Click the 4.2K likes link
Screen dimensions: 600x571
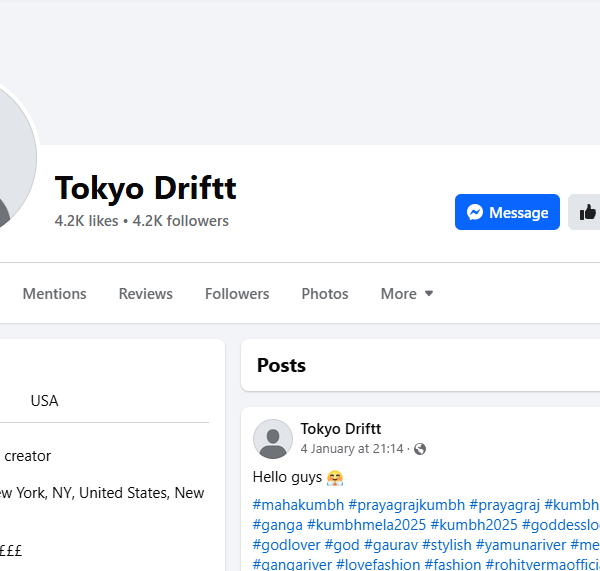(x=86, y=221)
